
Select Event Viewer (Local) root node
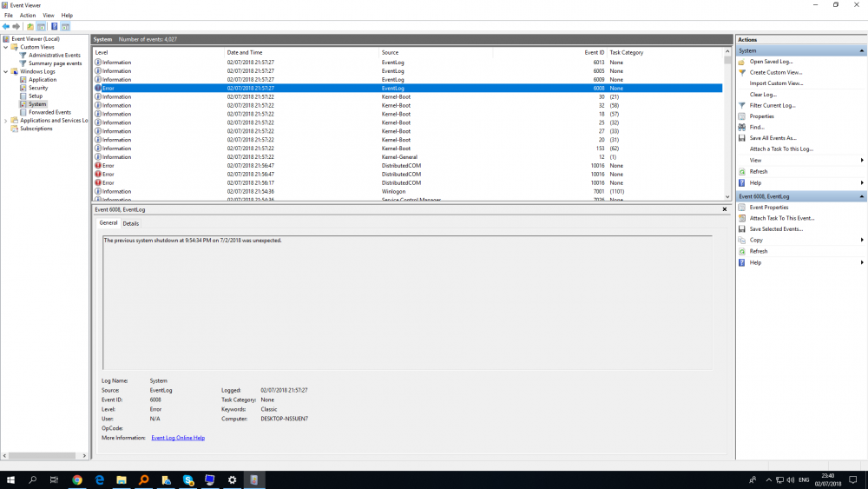tap(36, 39)
